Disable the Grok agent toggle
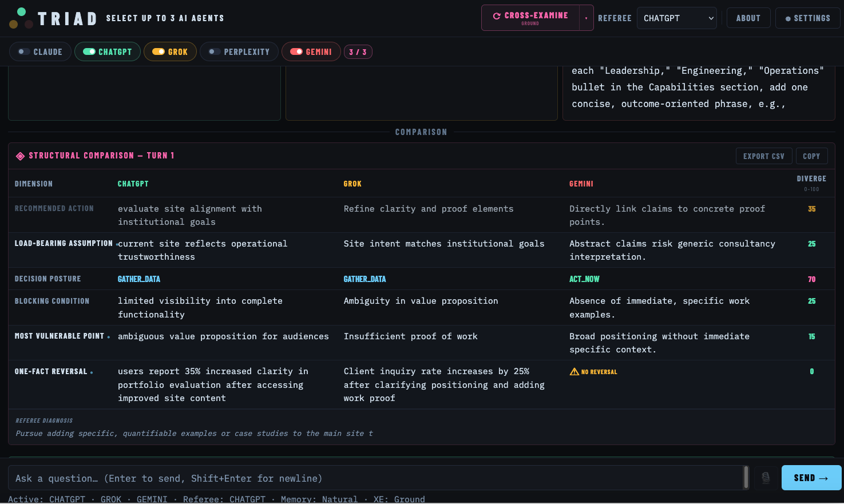The image size is (844, 504). pos(159,51)
